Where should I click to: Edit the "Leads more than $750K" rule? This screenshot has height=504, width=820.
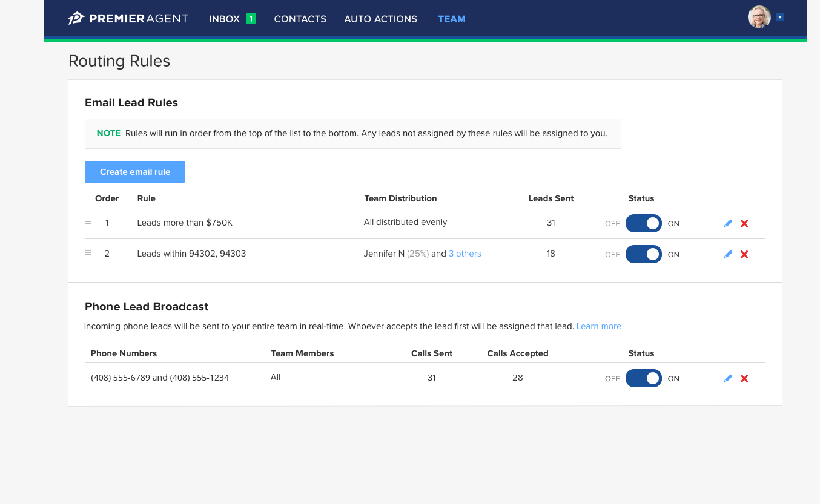coord(728,223)
